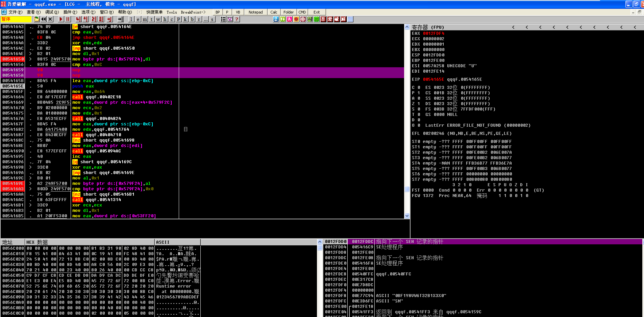644x317 pixels.
Task: Click the red '解' icon
Action: pyautogui.click(x=344, y=19)
